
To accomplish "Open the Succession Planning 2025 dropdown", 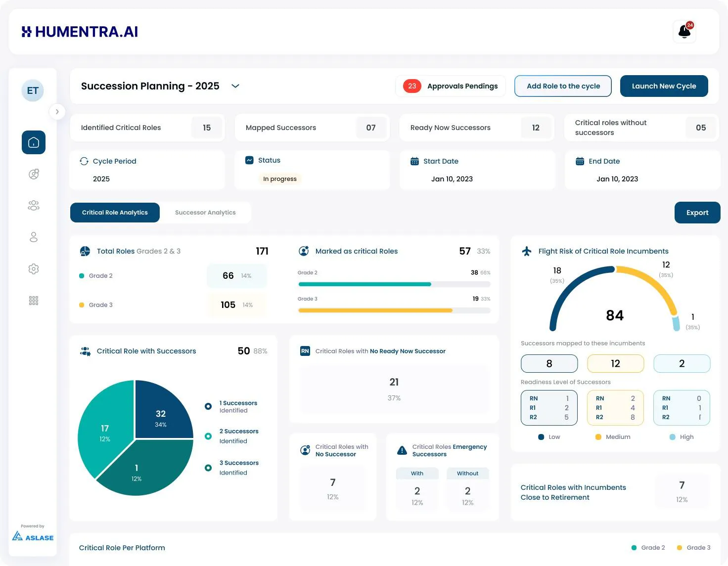I will tap(235, 86).
